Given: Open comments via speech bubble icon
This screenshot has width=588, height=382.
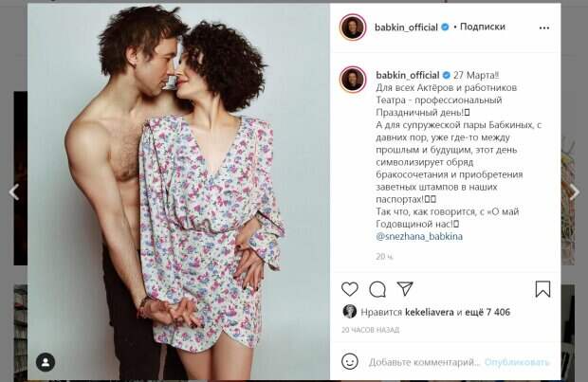Looking at the screenshot, I should [377, 289].
